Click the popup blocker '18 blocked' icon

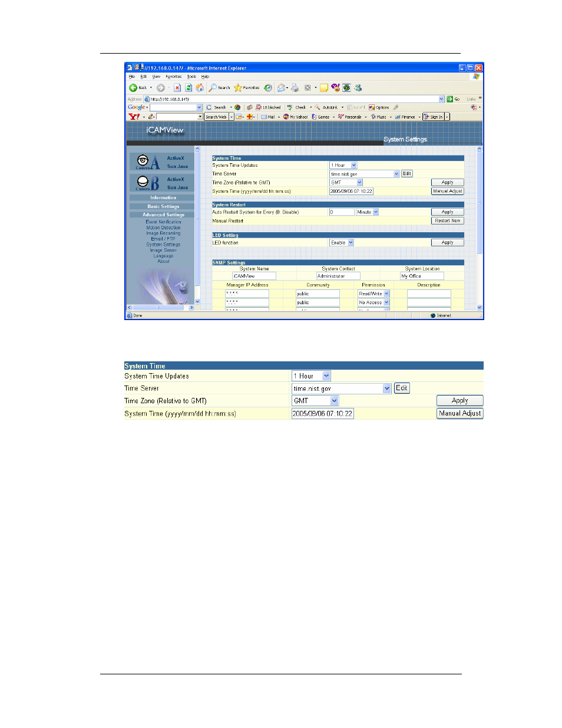click(259, 107)
